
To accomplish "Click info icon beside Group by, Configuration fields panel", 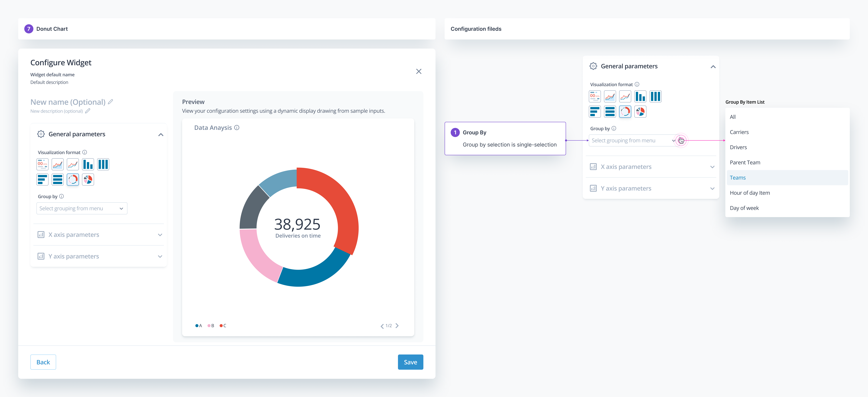I will [x=614, y=128].
